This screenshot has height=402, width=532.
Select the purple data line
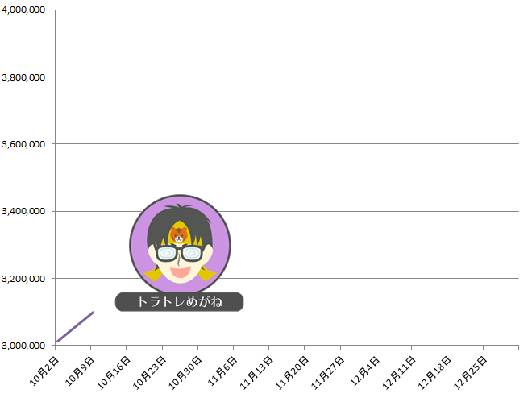click(x=75, y=326)
